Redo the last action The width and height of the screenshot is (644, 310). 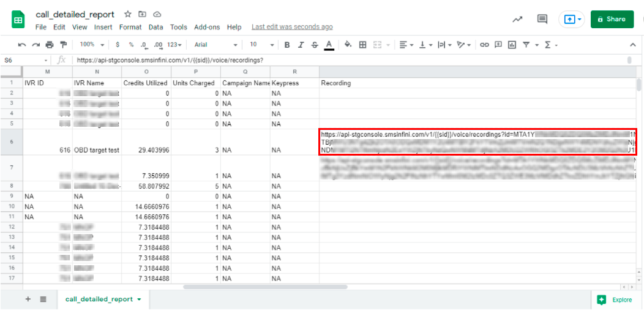coord(36,44)
